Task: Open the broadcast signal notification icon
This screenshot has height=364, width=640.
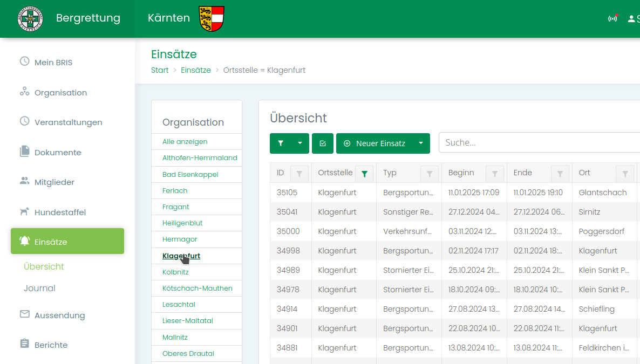Action: pos(612,19)
